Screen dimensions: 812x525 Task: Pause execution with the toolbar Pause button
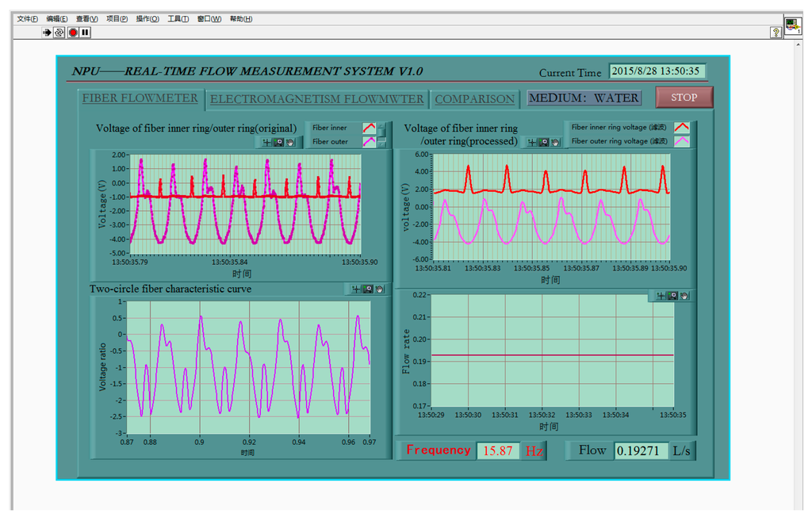coord(85,33)
